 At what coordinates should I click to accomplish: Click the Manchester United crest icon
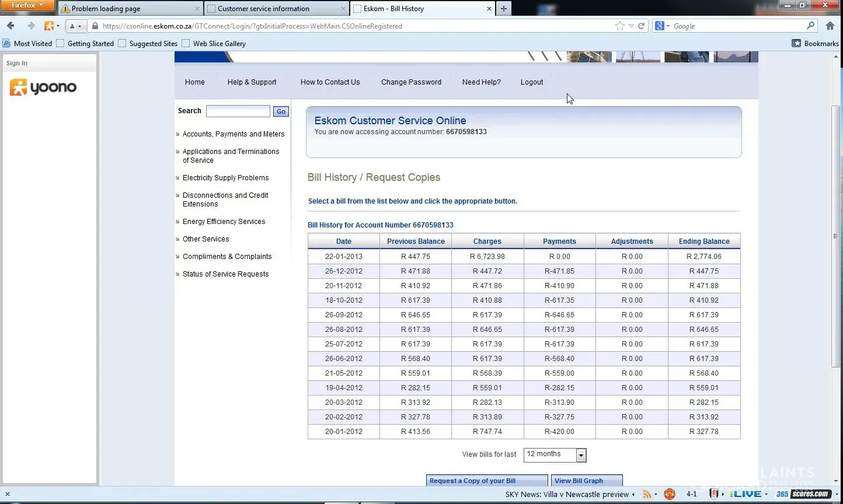pyautogui.click(x=670, y=494)
